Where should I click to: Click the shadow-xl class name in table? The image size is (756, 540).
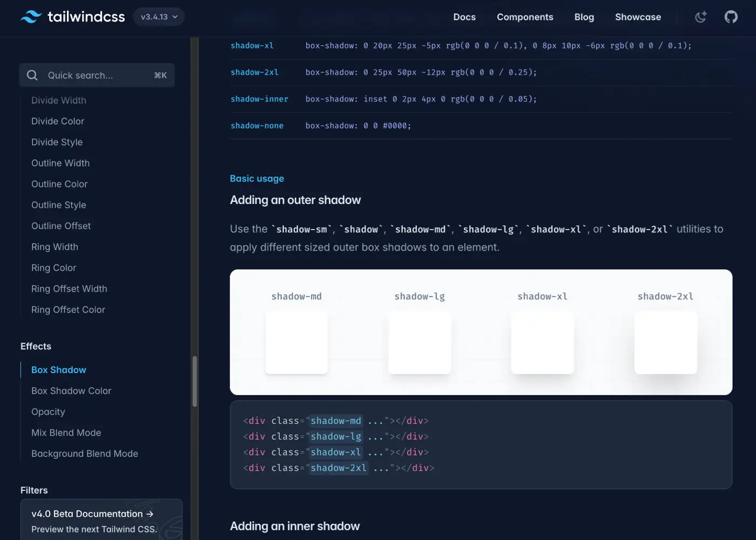(252, 45)
